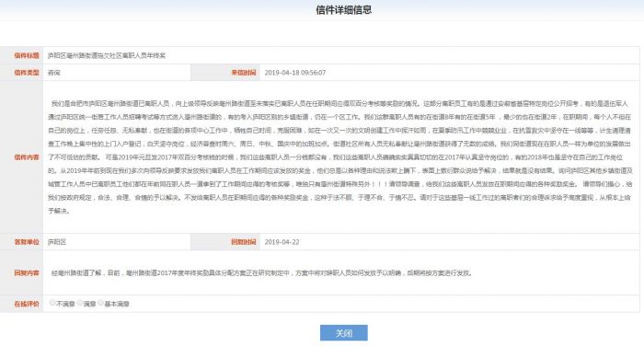The width and height of the screenshot is (644, 347).
Task: Click the 信件标题 label
Action: [x=27, y=55]
